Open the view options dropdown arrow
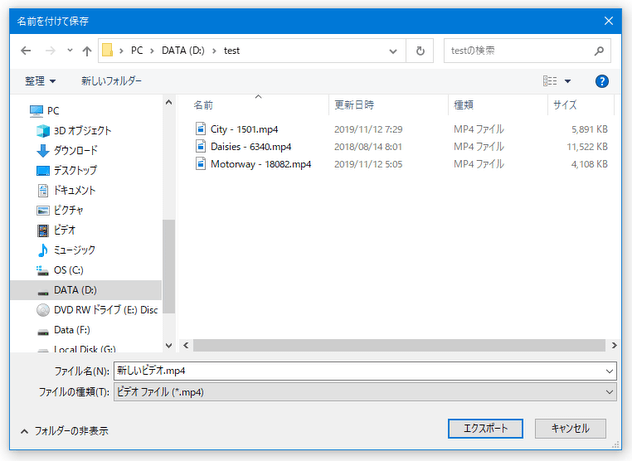 (x=568, y=81)
